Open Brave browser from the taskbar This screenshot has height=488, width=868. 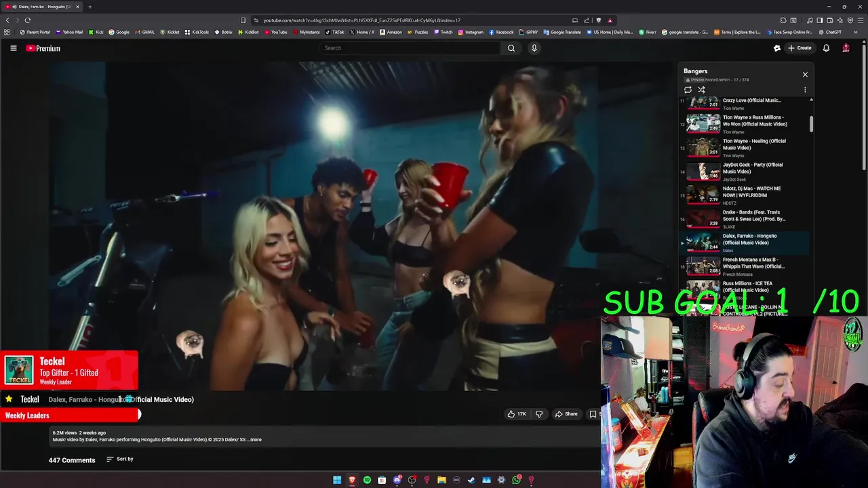352,480
